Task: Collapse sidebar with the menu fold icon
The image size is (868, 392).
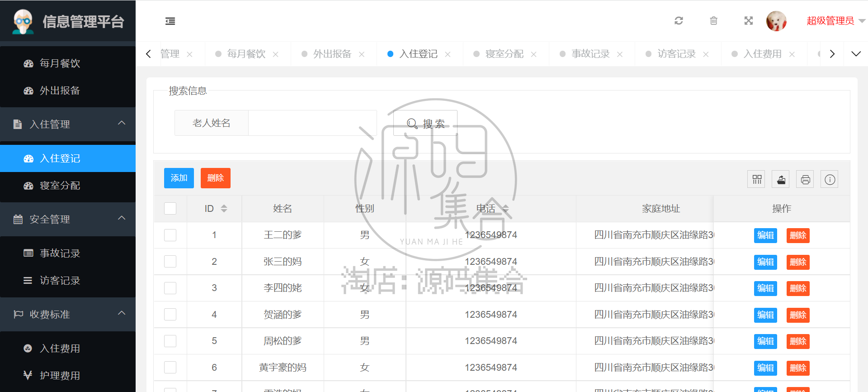Action: [170, 21]
